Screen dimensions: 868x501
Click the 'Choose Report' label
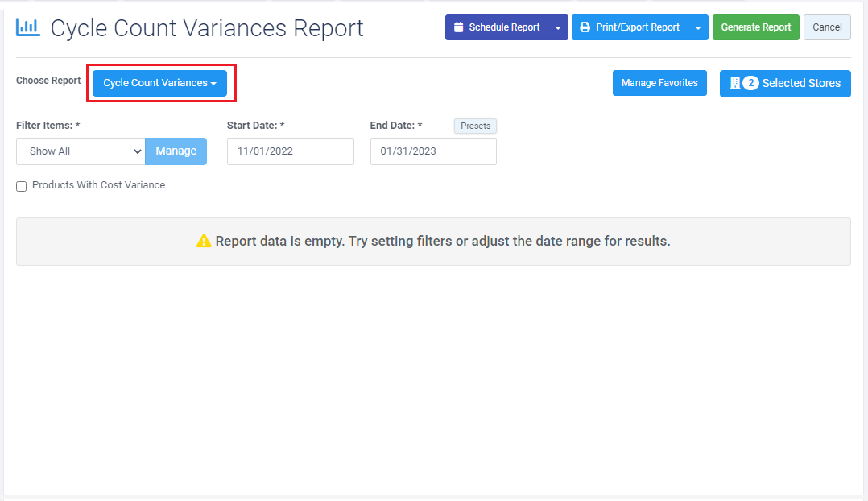(x=48, y=81)
